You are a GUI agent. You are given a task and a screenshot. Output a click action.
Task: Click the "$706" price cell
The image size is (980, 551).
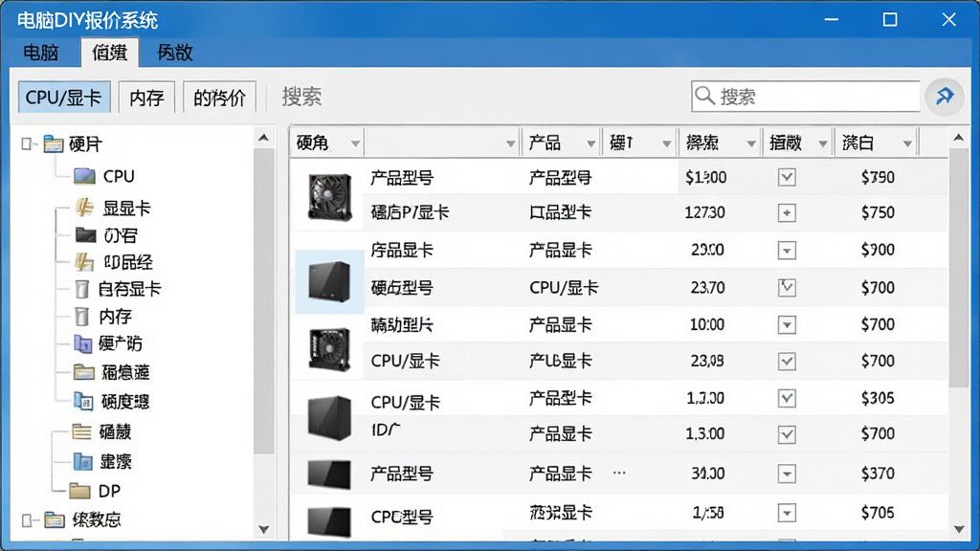pos(878,513)
